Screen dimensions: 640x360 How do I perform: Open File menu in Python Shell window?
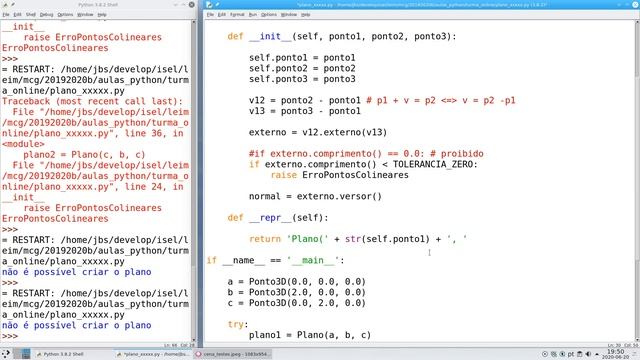tap(6, 15)
